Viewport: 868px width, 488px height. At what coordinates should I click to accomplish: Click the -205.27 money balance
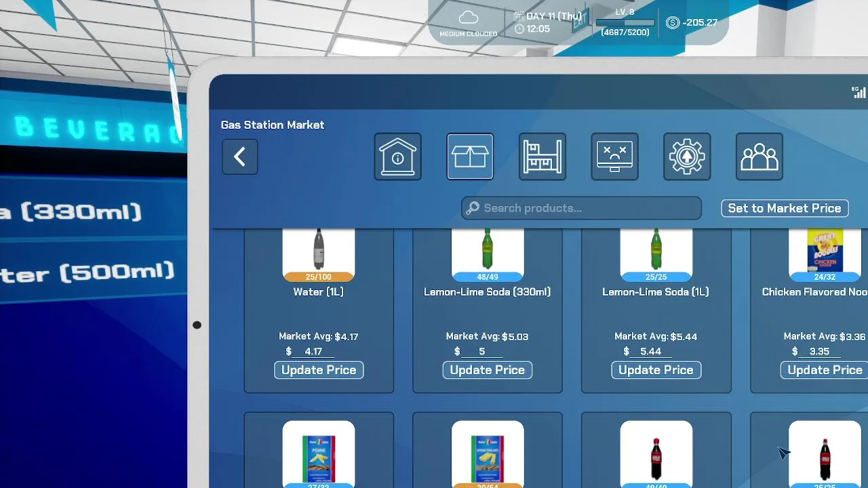[700, 22]
